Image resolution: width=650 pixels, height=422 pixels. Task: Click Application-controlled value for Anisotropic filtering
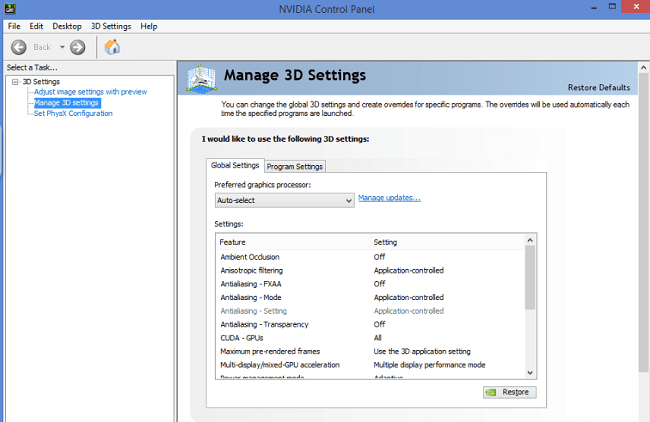point(409,270)
